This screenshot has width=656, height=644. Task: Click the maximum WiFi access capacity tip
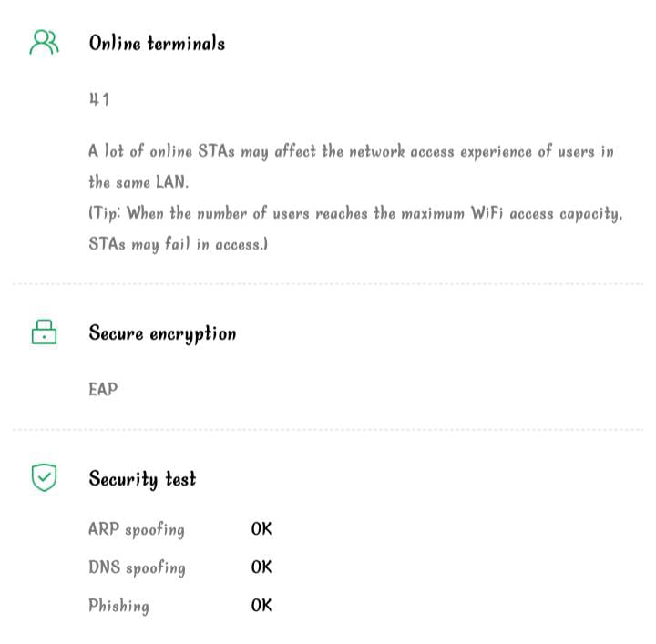pos(355,214)
